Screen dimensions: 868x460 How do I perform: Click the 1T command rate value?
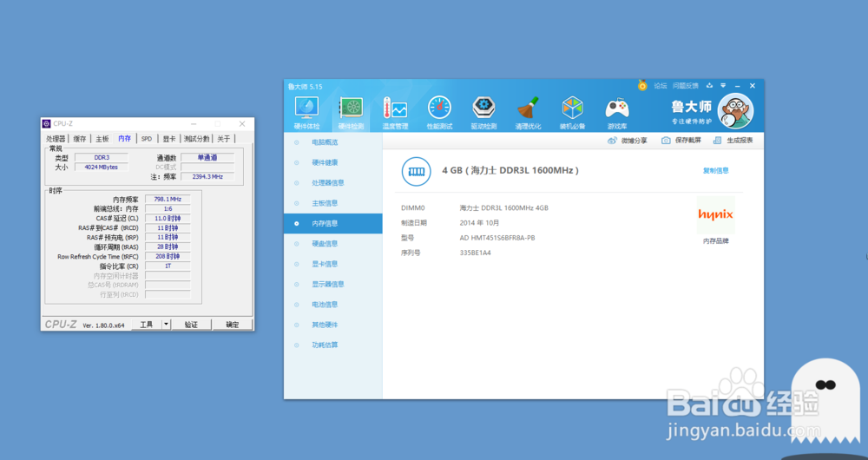click(168, 266)
